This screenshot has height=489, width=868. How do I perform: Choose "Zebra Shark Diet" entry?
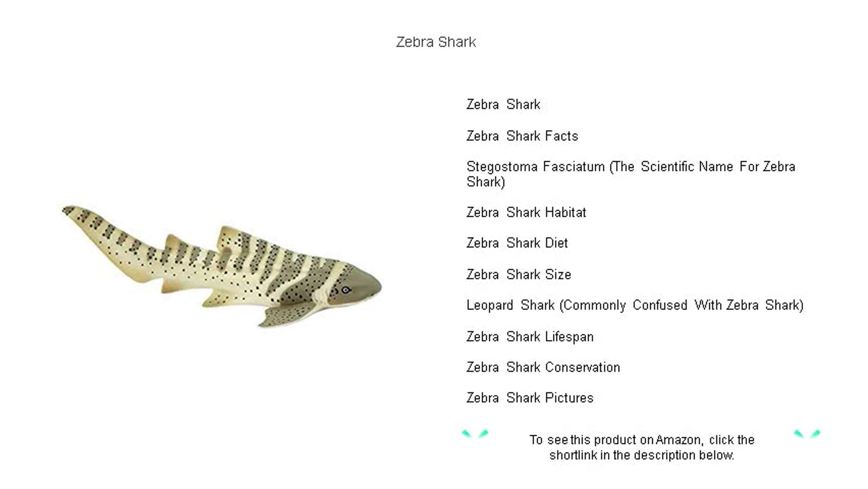517,243
